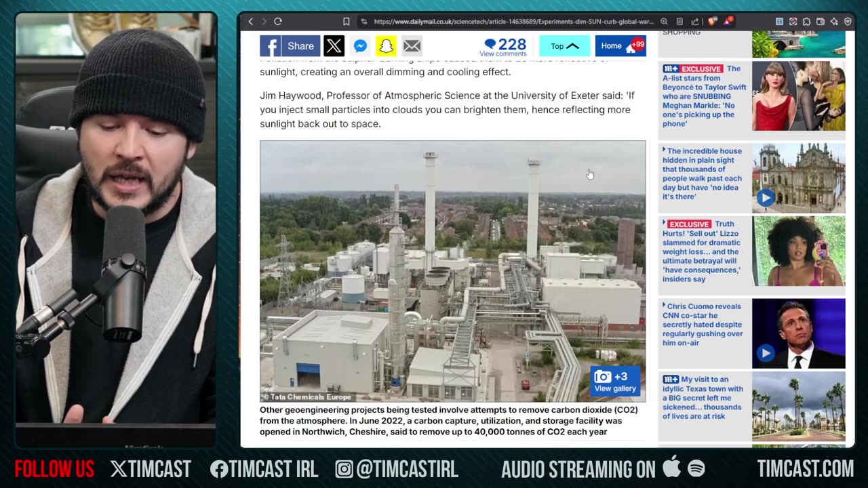
Task: Click the red circular extension icon
Action: (793, 22)
